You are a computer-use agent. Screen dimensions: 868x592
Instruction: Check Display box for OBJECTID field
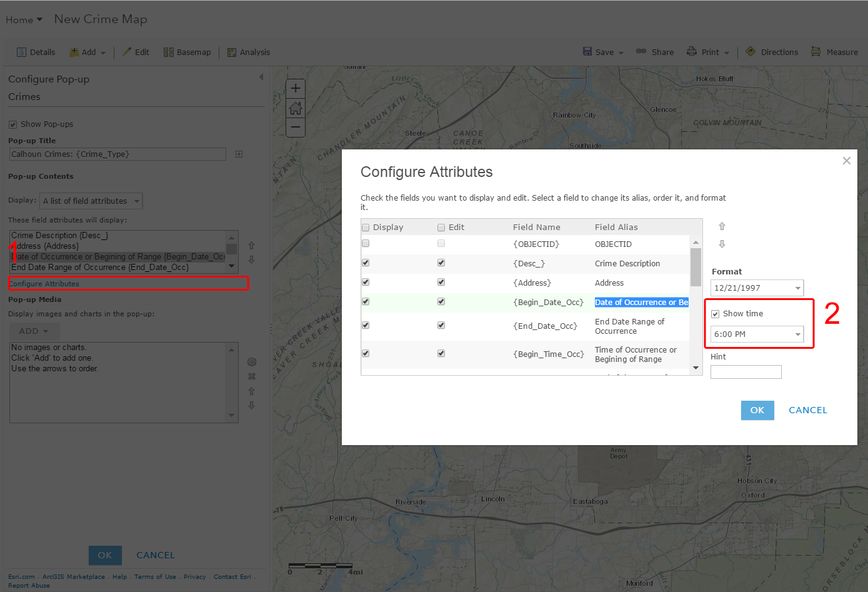[x=366, y=243]
